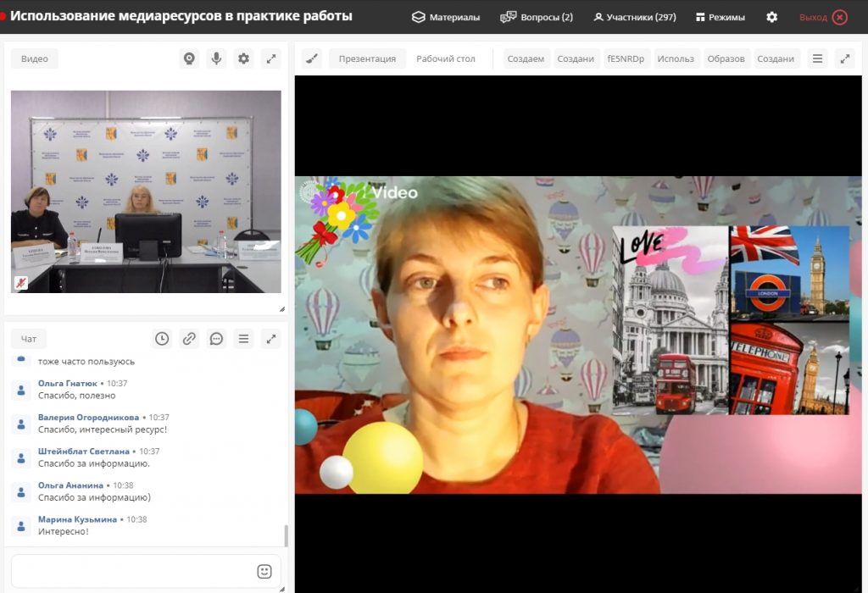Viewport: 868px width, 593px height.
Task: Open Вопросы (2) questions list
Action: point(537,17)
